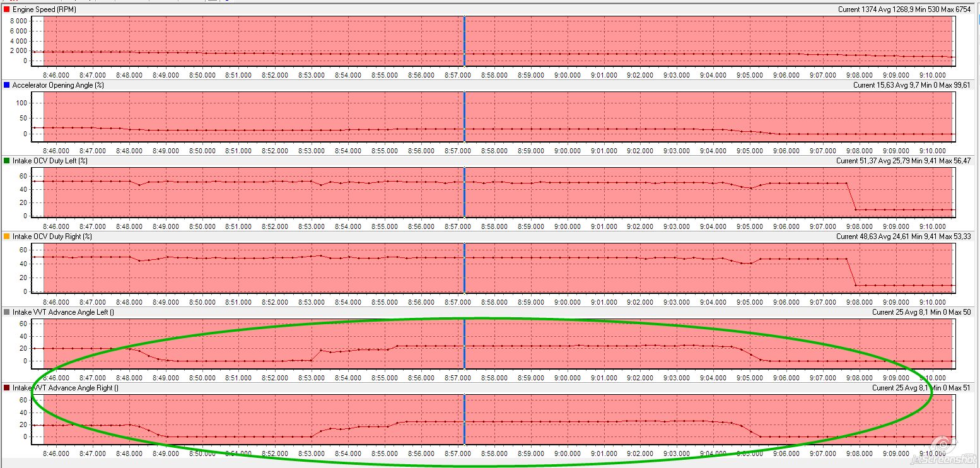
Task: Click the gray Intake VVT Advance Left swatch
Action: pyautogui.click(x=6, y=312)
